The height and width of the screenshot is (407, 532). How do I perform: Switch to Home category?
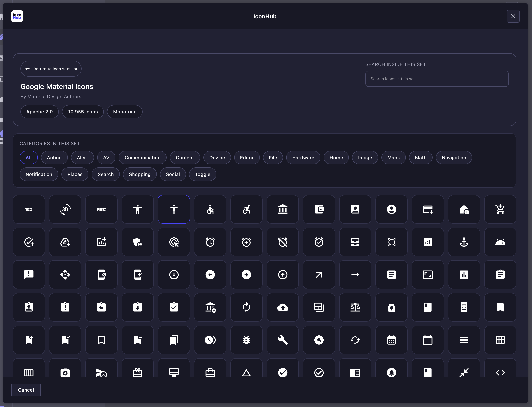point(336,158)
